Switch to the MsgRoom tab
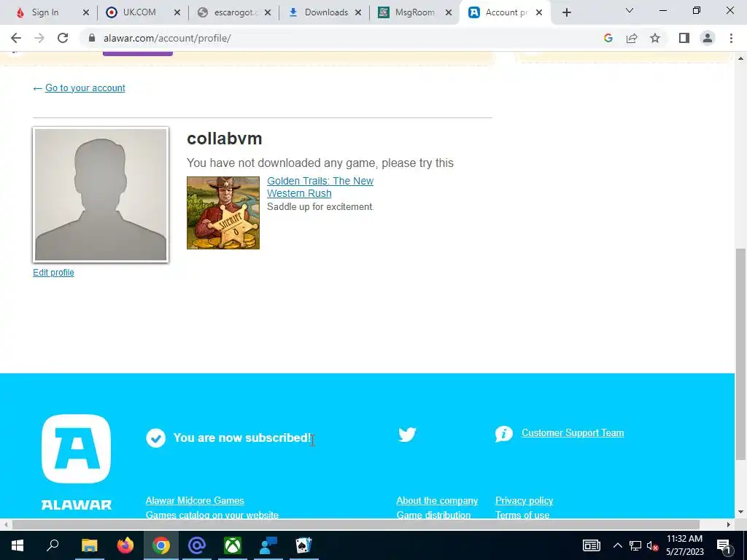 [x=414, y=13]
